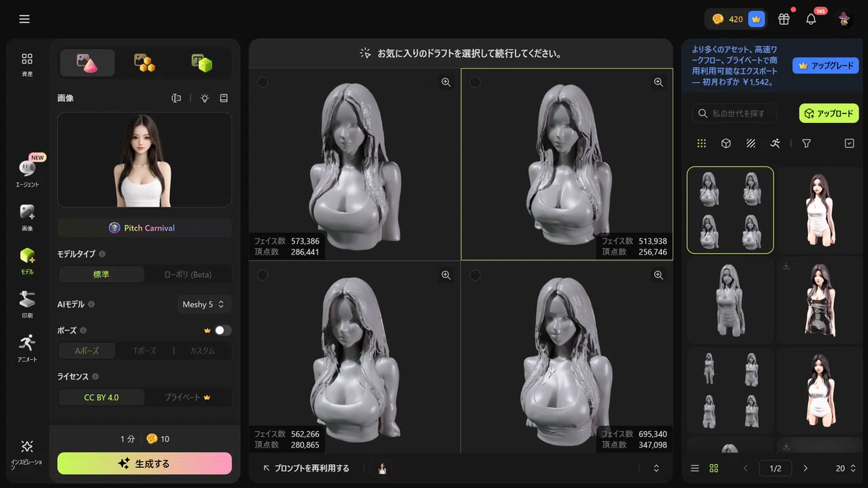Open user profile avatar menu

point(843,20)
